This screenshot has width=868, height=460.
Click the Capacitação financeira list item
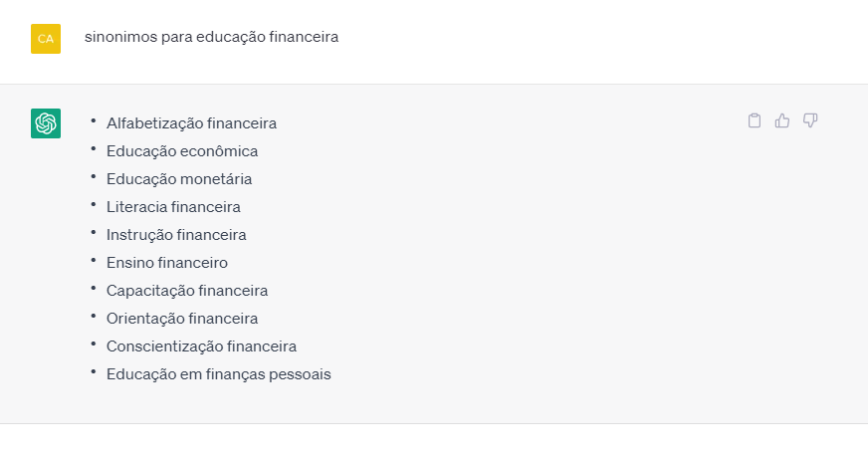[x=187, y=291]
